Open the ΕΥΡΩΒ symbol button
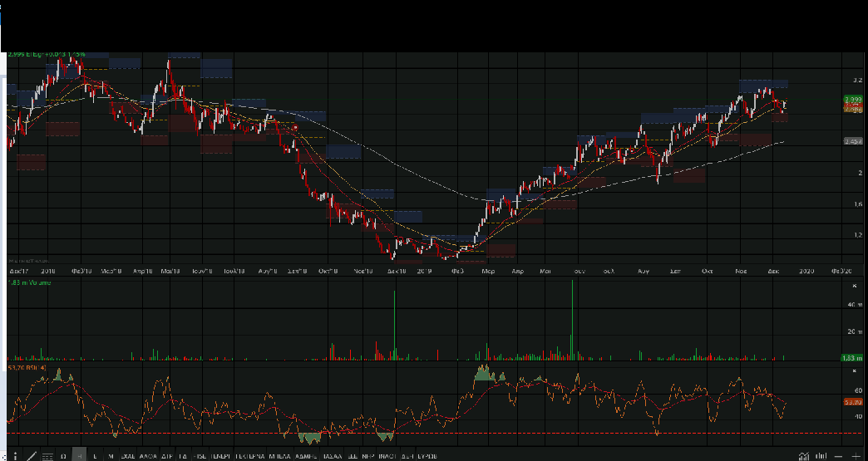Screen dimensions: 868x461 pyautogui.click(x=427, y=455)
